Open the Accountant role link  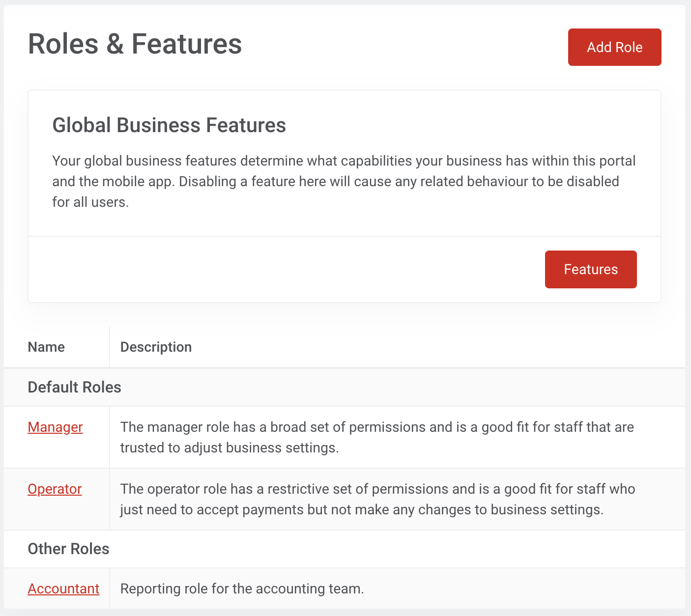pyautogui.click(x=63, y=588)
